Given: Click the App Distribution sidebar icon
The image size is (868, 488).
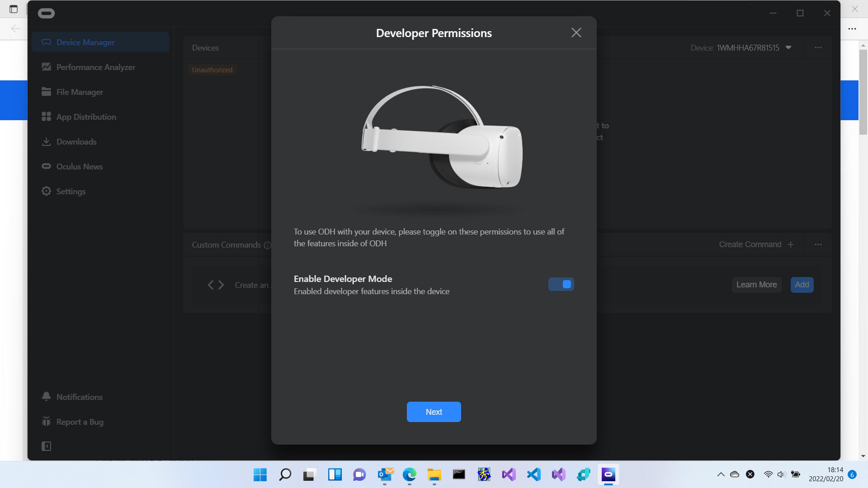Looking at the screenshot, I should point(46,116).
